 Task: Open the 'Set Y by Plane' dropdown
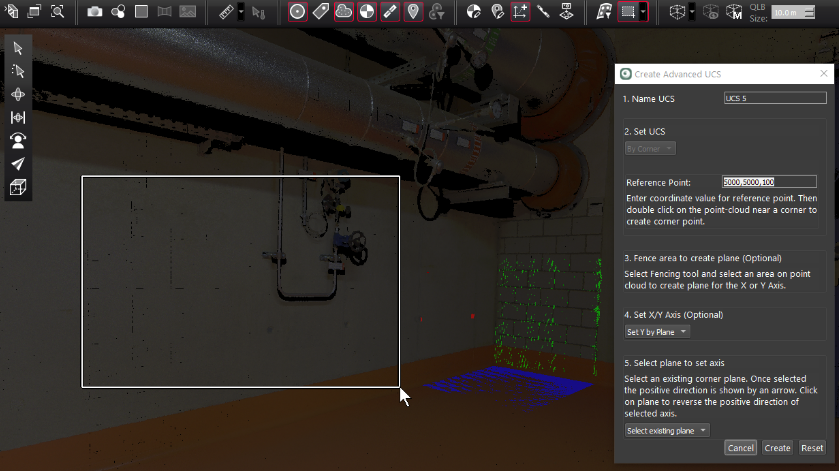(657, 331)
